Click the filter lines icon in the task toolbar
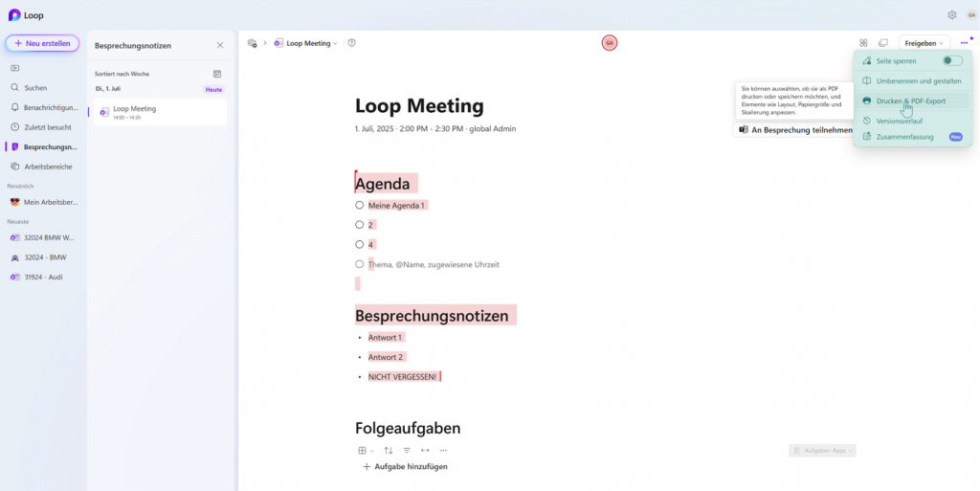980x491 pixels. pos(407,451)
